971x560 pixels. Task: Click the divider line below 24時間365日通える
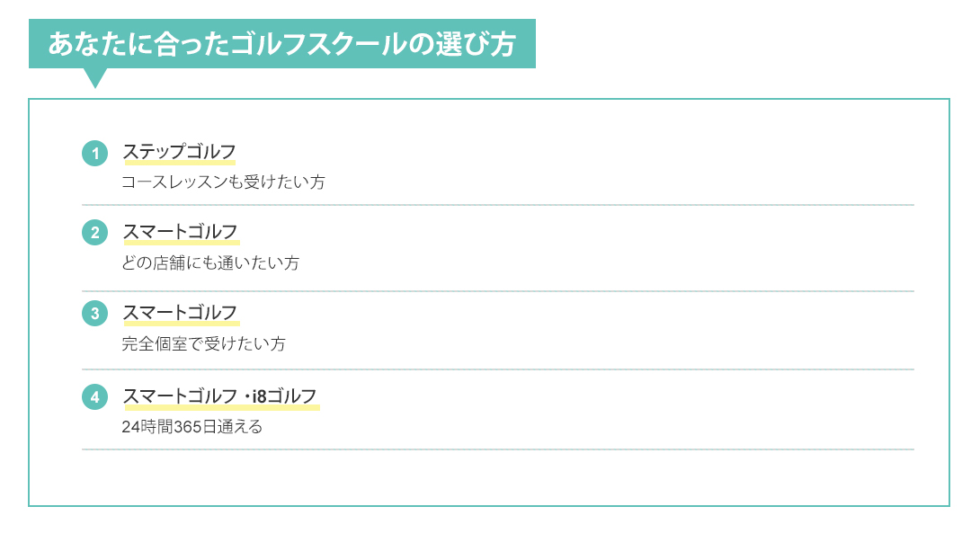pyautogui.click(x=497, y=449)
